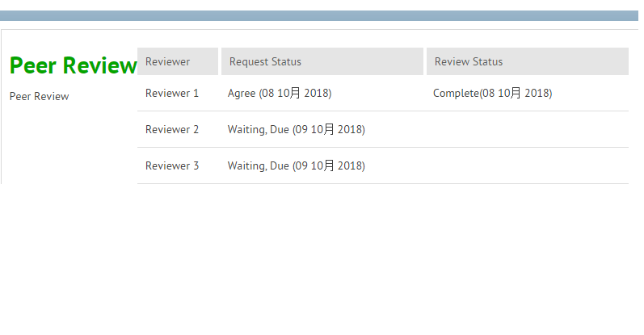The image size is (644, 335).
Task: Choose Reviewer 3 in the table
Action: point(172,165)
